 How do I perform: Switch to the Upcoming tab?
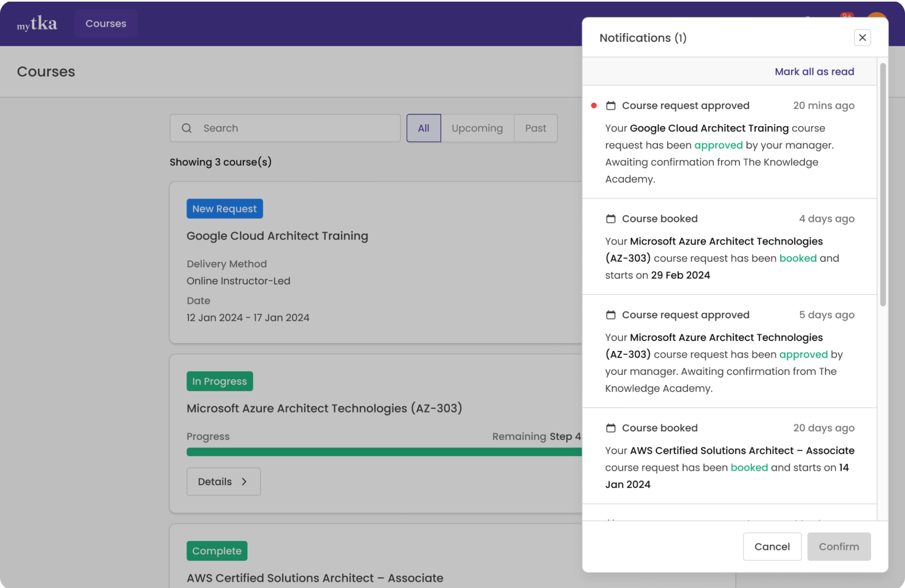click(x=477, y=128)
